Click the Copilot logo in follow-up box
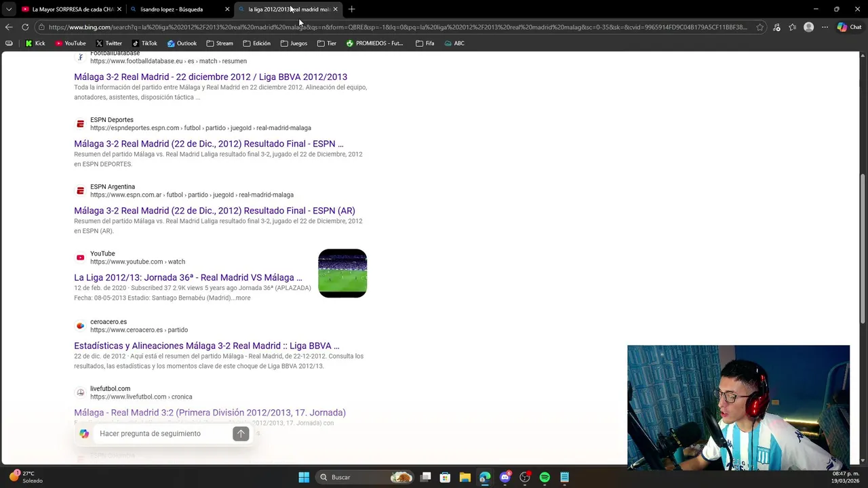The height and width of the screenshot is (488, 868). [x=84, y=434]
